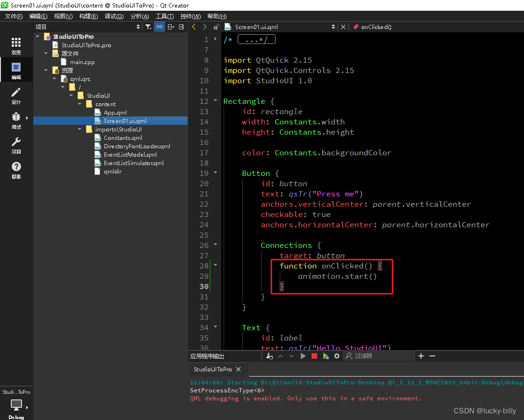Go forward in editor history
524x420 pixels.
(x=204, y=27)
